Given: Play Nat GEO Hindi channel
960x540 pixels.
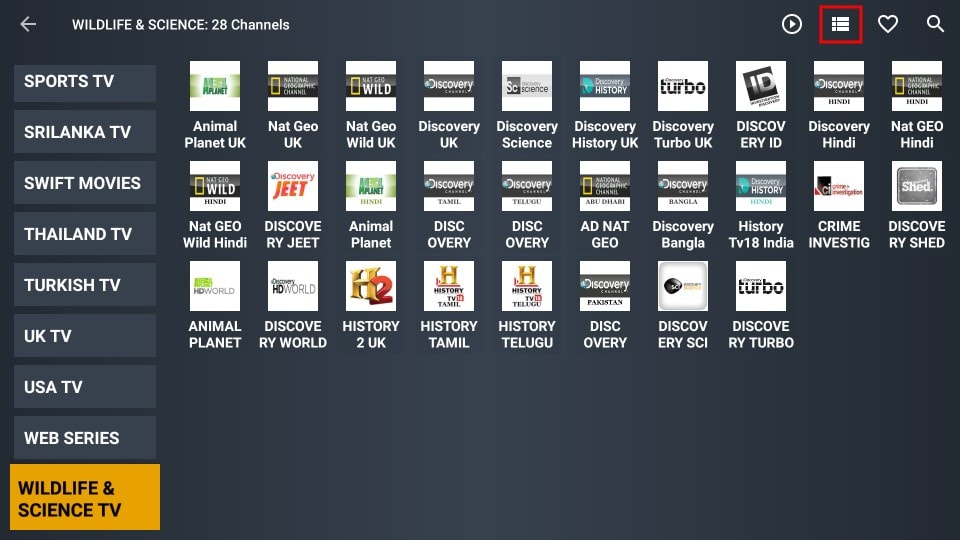Looking at the screenshot, I should point(917,106).
